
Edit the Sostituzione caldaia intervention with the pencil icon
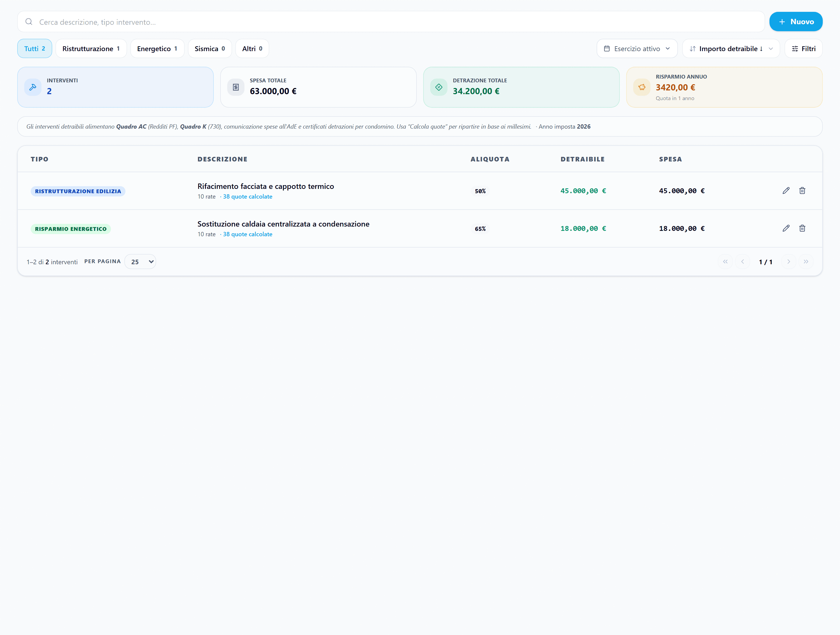786,228
